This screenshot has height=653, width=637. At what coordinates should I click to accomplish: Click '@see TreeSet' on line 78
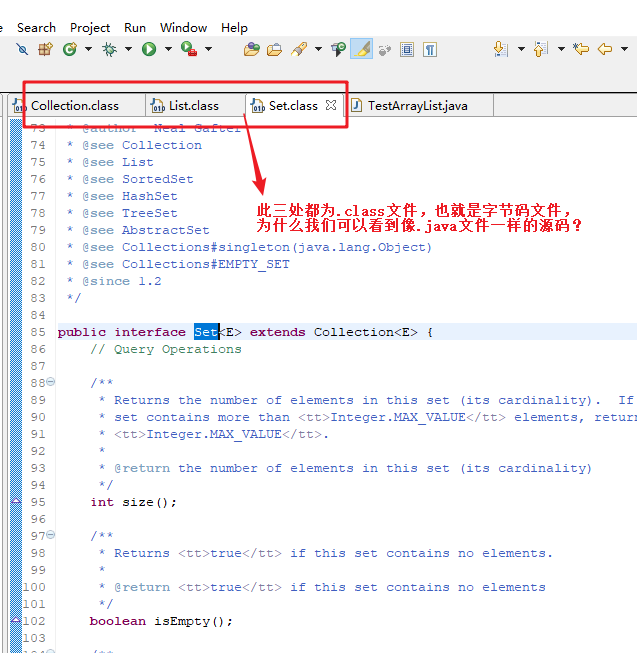(x=130, y=213)
